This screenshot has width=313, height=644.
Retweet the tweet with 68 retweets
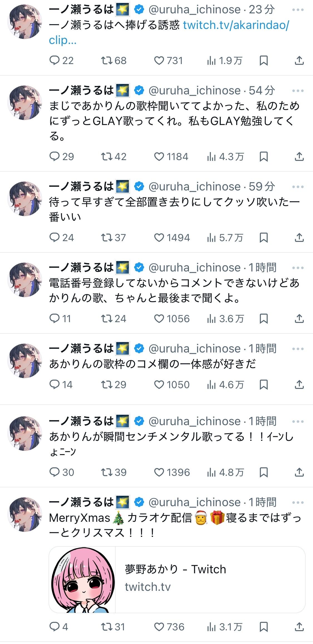click(x=114, y=60)
